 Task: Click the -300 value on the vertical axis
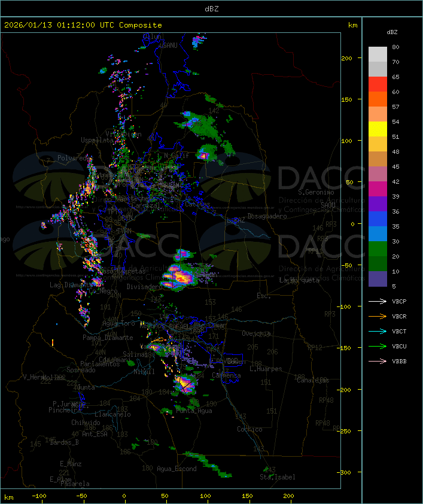[x=345, y=472]
